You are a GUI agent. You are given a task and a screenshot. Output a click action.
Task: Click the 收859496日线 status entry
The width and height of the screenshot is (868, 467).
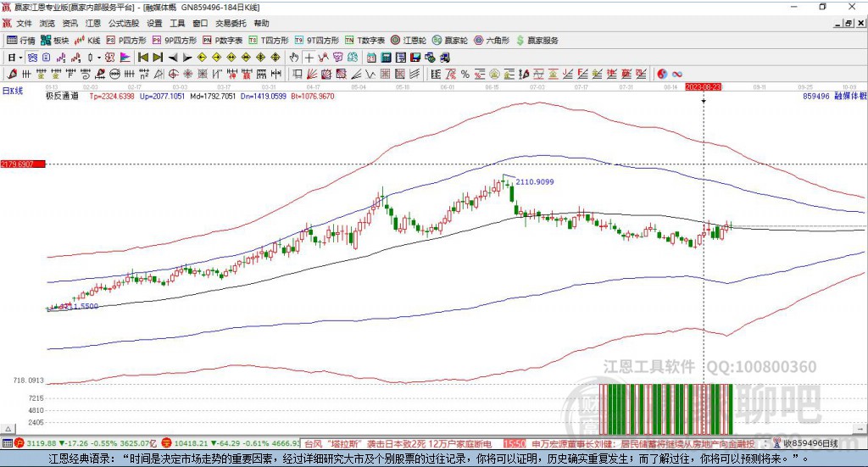pyautogui.click(x=806, y=444)
